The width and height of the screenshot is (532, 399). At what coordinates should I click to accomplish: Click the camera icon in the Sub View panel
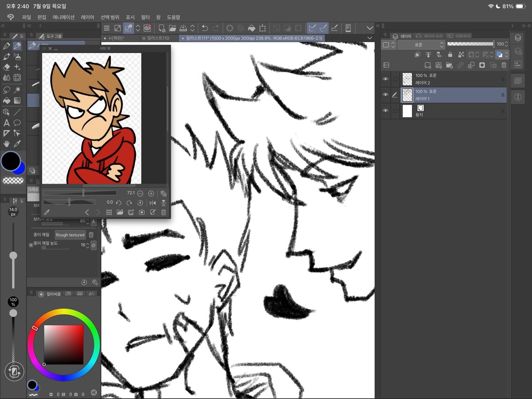142,212
